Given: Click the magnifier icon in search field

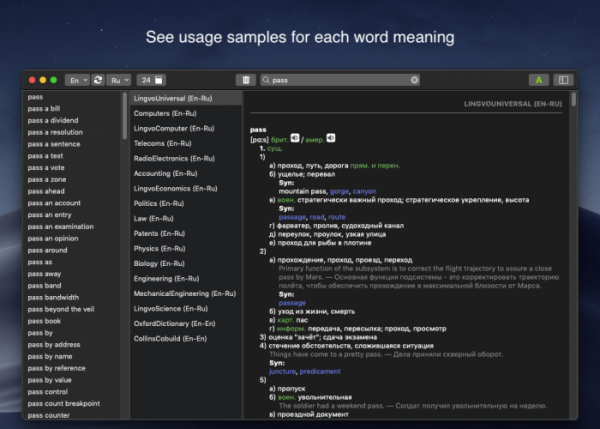Looking at the screenshot, I should point(266,80).
